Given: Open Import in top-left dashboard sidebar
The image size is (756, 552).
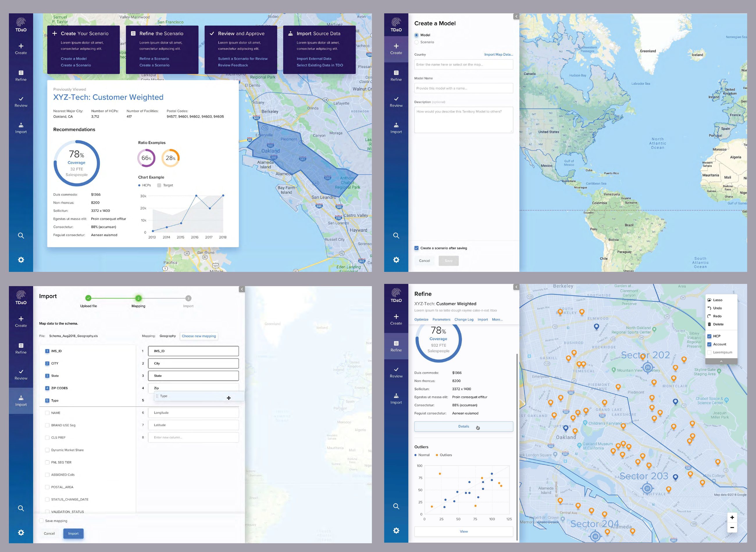Looking at the screenshot, I should 21,128.
